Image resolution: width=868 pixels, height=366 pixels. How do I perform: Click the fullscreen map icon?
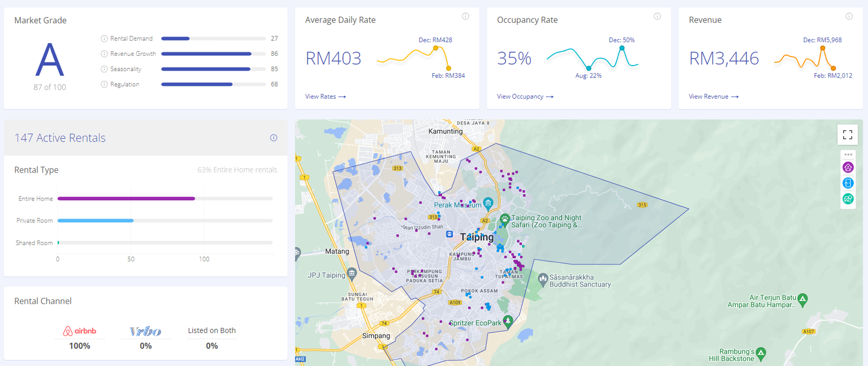pos(847,134)
